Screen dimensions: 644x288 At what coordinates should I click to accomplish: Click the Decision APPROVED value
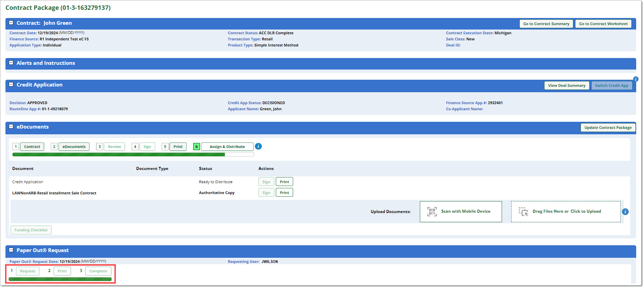pyautogui.click(x=37, y=103)
